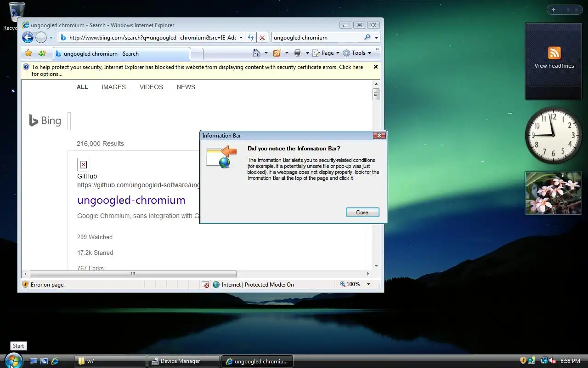Expand the Feeds dropdown arrow
Image resolution: width=588 pixels, height=368 pixels.
point(287,53)
